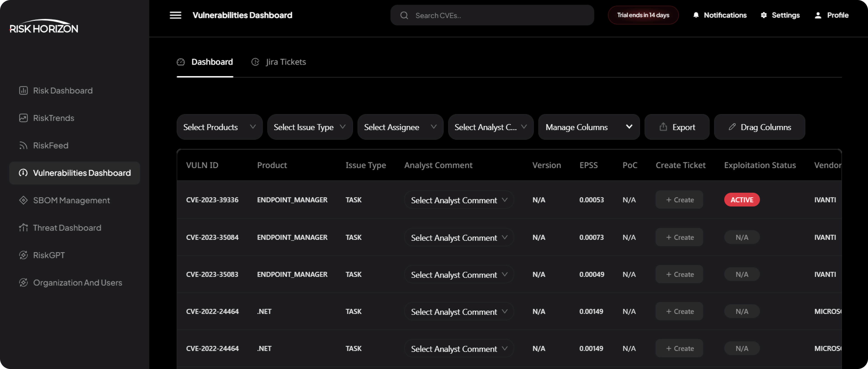
Task: Expand the Manage Columns dropdown
Action: [589, 127]
